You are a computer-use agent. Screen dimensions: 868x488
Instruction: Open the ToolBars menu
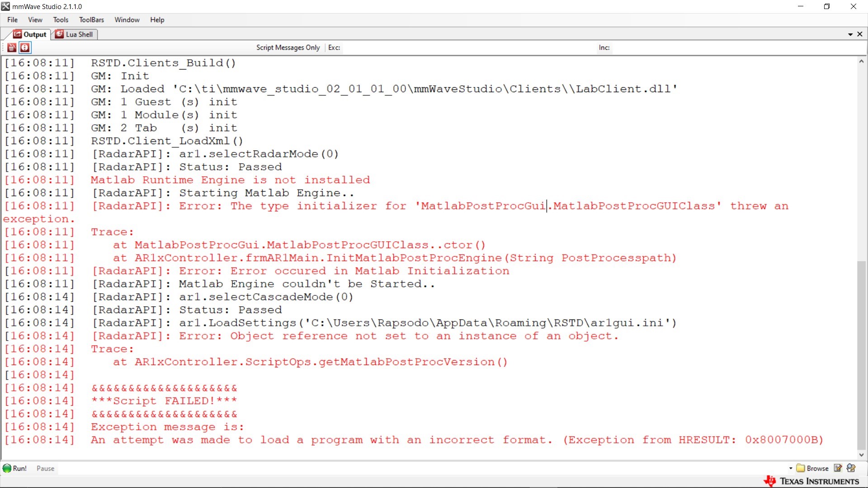tap(91, 20)
